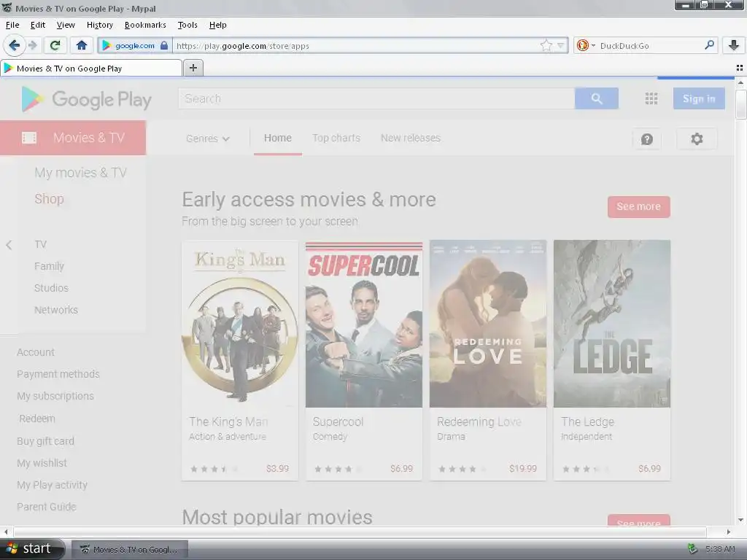
Task: Click the vertical scrollbar down arrow
Action: tap(740, 520)
